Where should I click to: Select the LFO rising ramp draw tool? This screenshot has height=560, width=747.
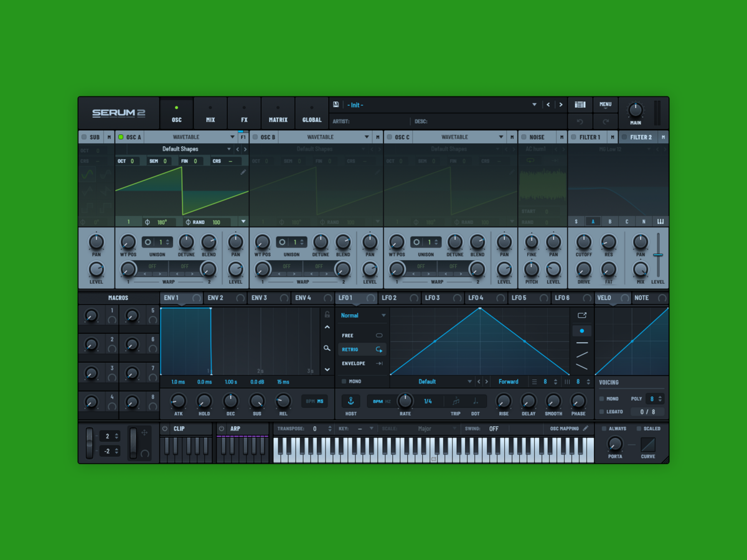coord(582,355)
